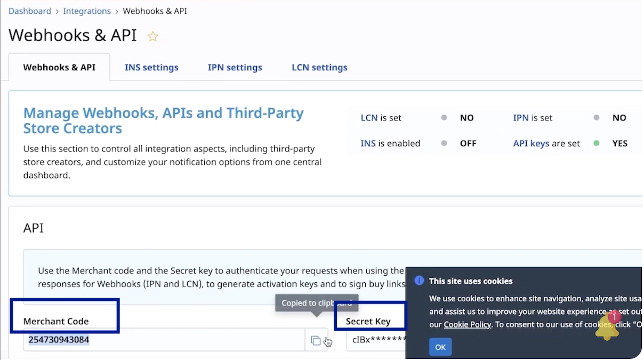Click 'This site uses cookies' title
Image resolution: width=644 pixels, height=360 pixels.
pos(471,281)
